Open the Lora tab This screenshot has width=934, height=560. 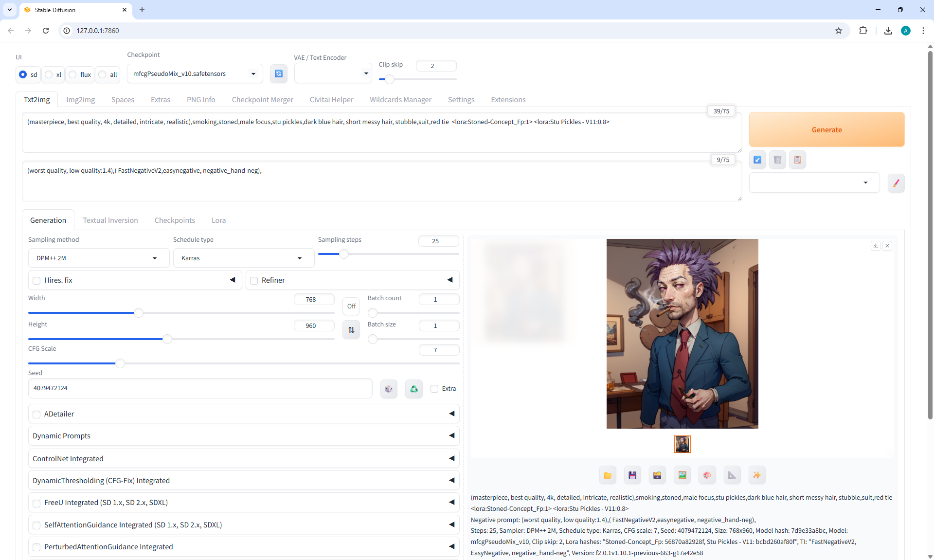[x=218, y=220]
